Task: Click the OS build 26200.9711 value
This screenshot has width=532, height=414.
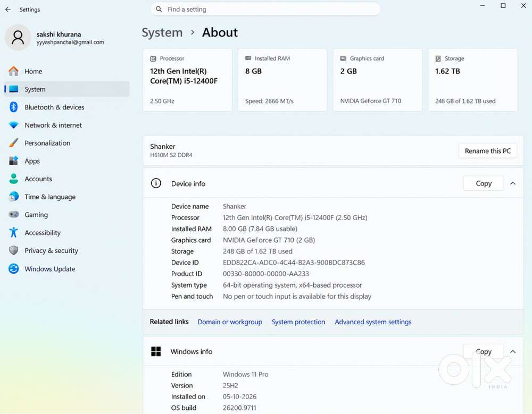Action: tap(239, 408)
